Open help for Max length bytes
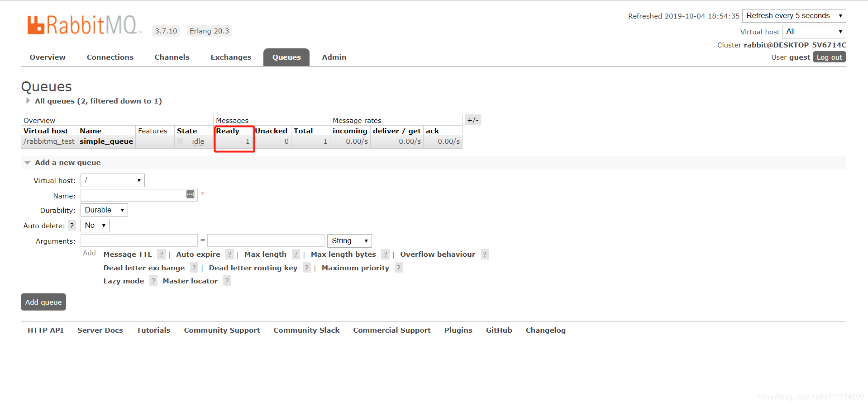Image resolution: width=868 pixels, height=405 pixels. click(x=385, y=254)
